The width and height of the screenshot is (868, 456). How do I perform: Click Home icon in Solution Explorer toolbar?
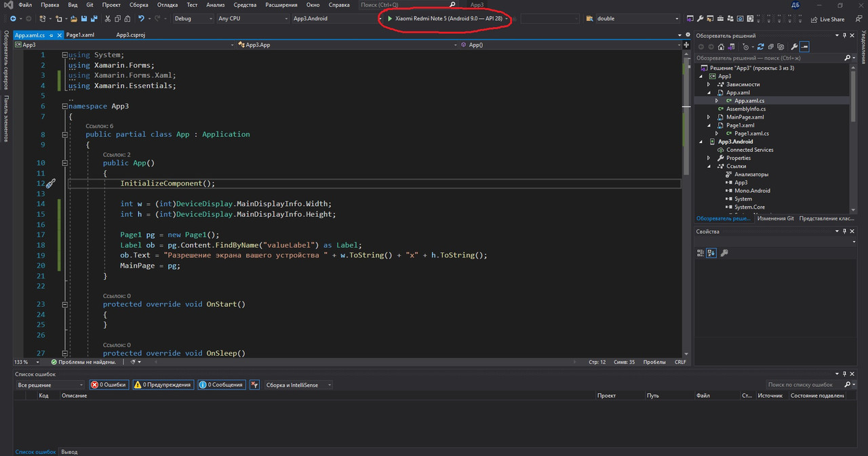(x=721, y=47)
